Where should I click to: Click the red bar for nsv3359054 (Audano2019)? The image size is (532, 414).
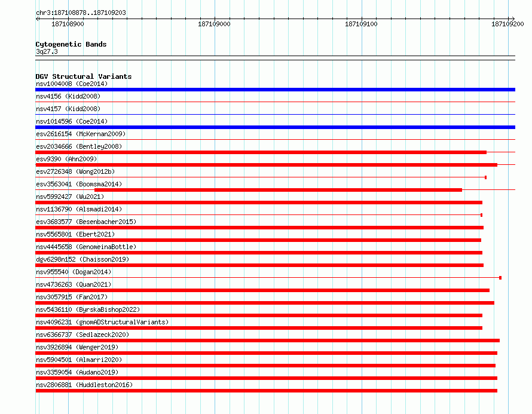pos(267,378)
